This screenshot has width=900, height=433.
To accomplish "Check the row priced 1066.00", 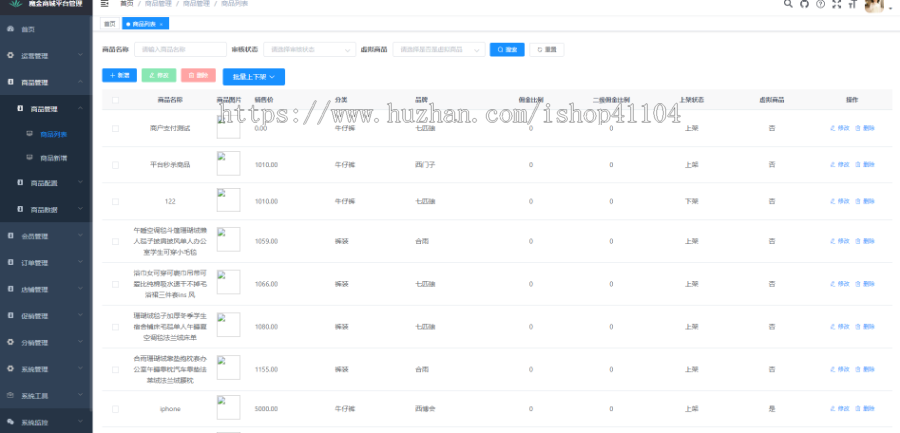I will point(115,284).
